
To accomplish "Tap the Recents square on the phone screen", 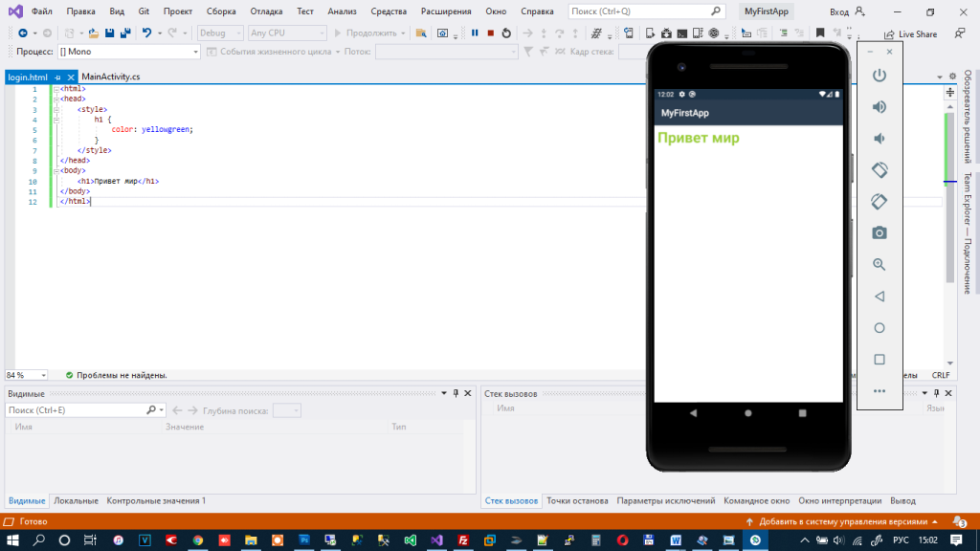I will coord(803,413).
